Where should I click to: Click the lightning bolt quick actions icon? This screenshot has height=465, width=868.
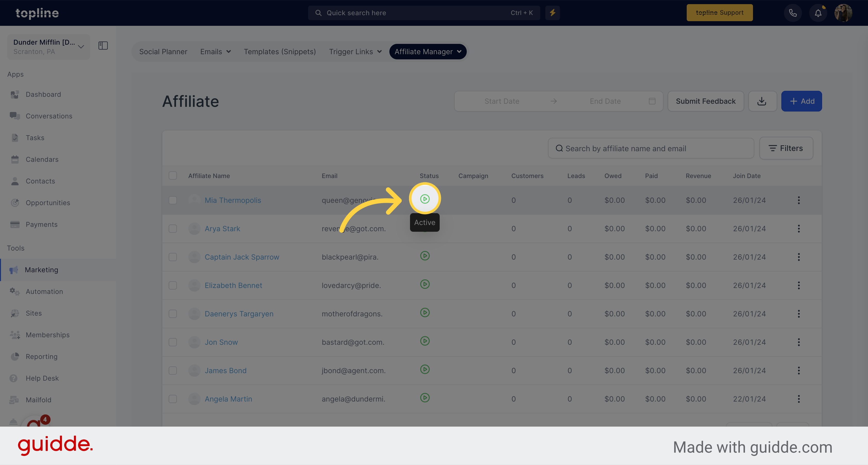pos(552,13)
